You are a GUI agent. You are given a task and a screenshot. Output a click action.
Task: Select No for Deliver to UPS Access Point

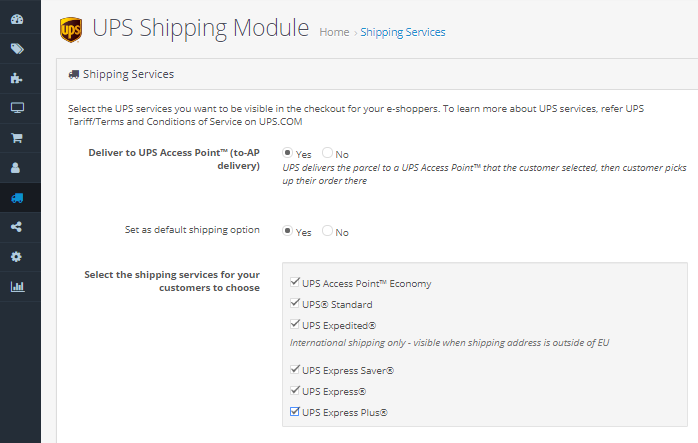click(x=327, y=153)
